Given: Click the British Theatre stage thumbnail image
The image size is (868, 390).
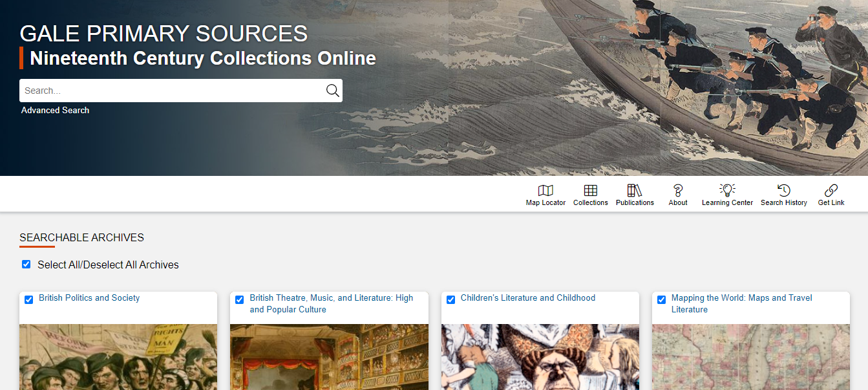Looking at the screenshot, I should (329, 357).
